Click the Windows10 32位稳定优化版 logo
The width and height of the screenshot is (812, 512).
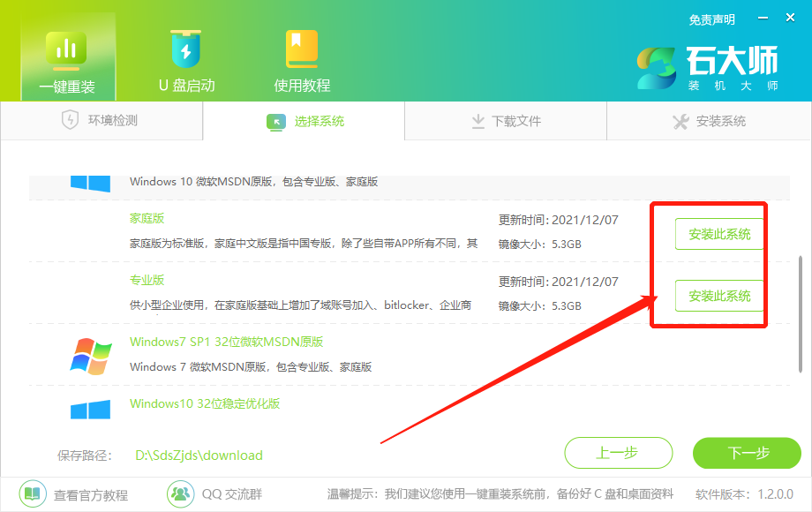89,406
